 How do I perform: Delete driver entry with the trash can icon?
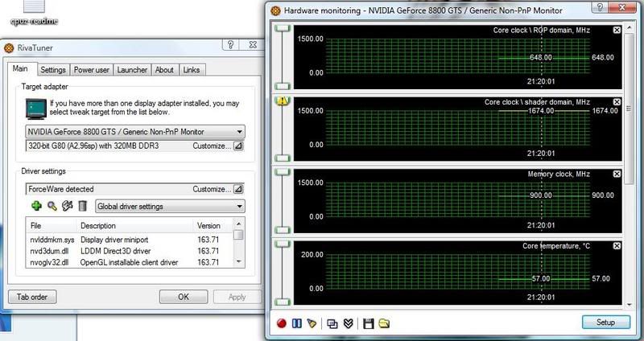[x=83, y=206]
